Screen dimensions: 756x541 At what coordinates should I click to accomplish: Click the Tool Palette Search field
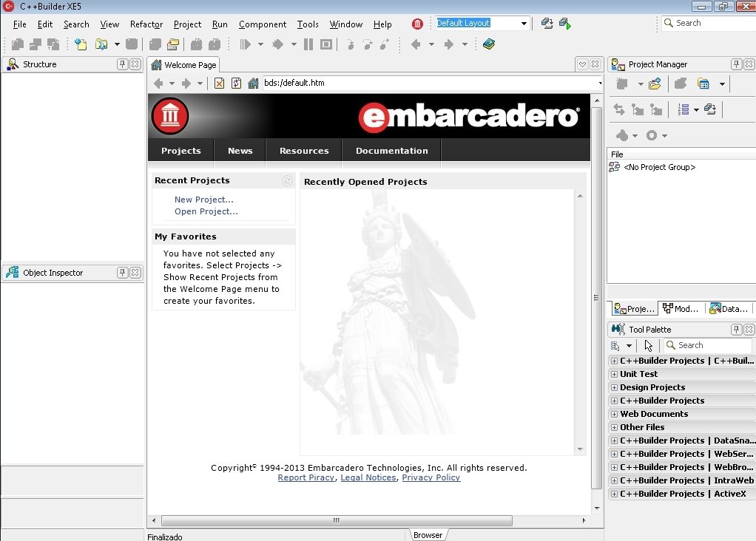point(708,345)
